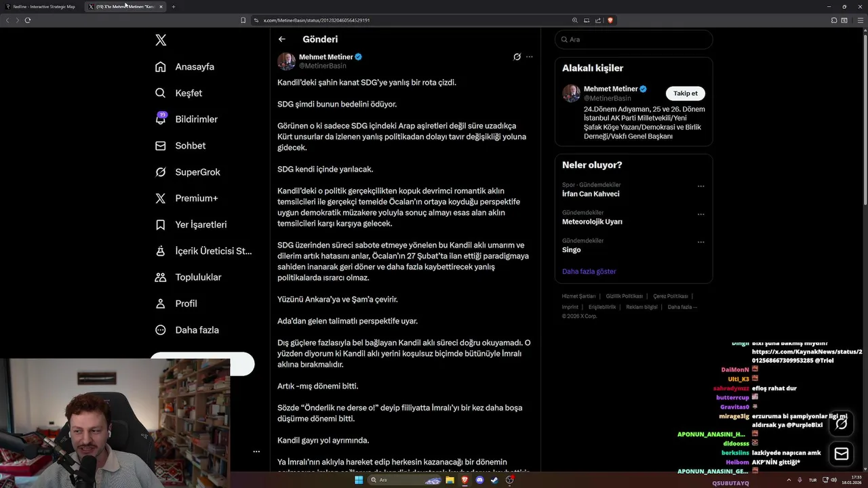The height and width of the screenshot is (488, 868).
Task: Click @MetinerBasin handle on post
Action: (x=323, y=66)
